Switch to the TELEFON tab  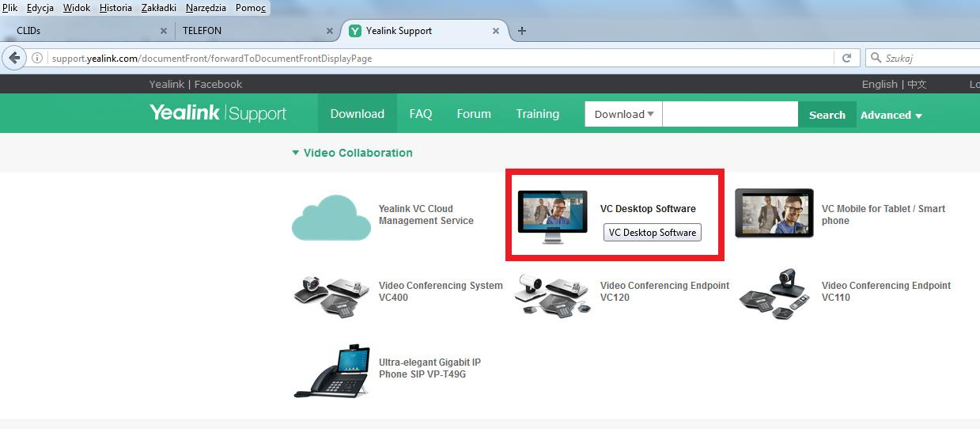(x=257, y=31)
